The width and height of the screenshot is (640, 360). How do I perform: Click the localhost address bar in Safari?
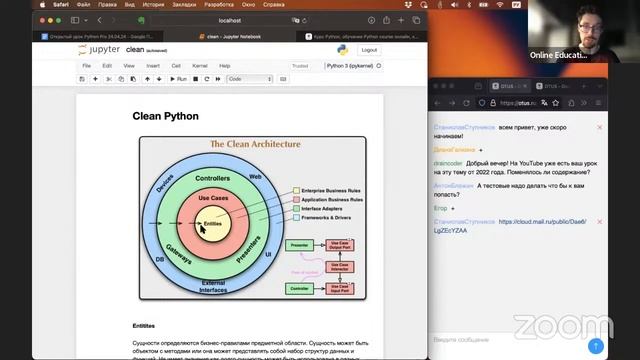point(229,20)
